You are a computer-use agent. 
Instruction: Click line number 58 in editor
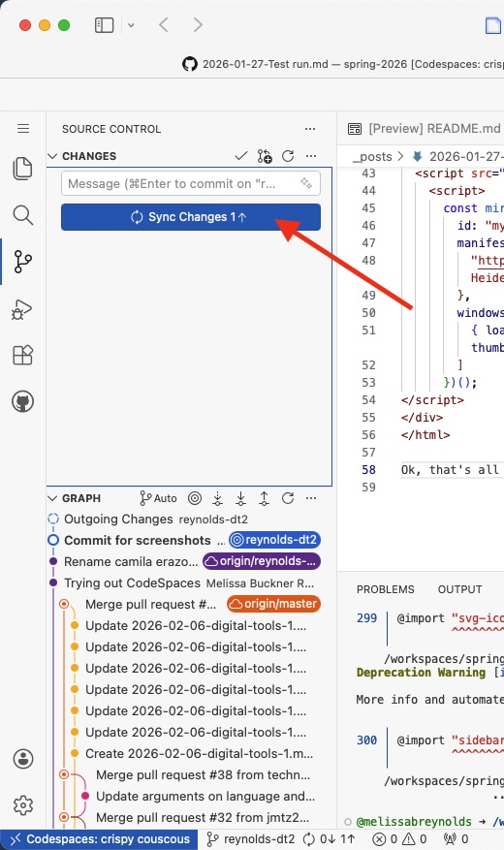click(x=368, y=469)
